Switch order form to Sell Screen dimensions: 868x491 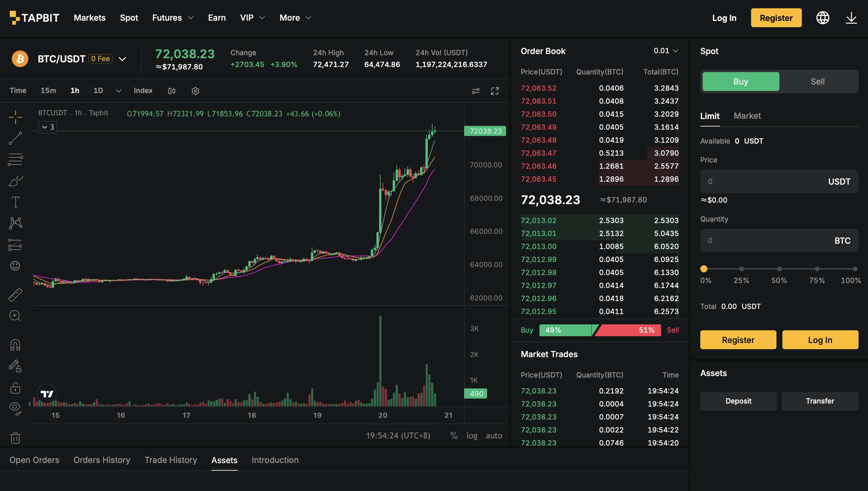point(818,82)
